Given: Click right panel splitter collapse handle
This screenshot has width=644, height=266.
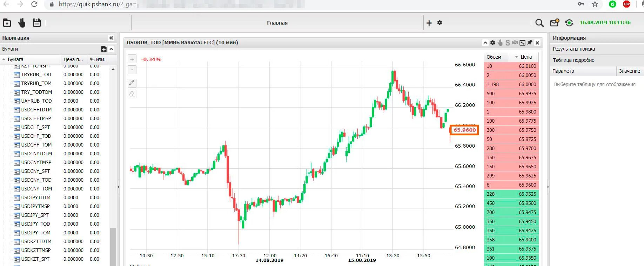Looking at the screenshot, I should [x=548, y=187].
